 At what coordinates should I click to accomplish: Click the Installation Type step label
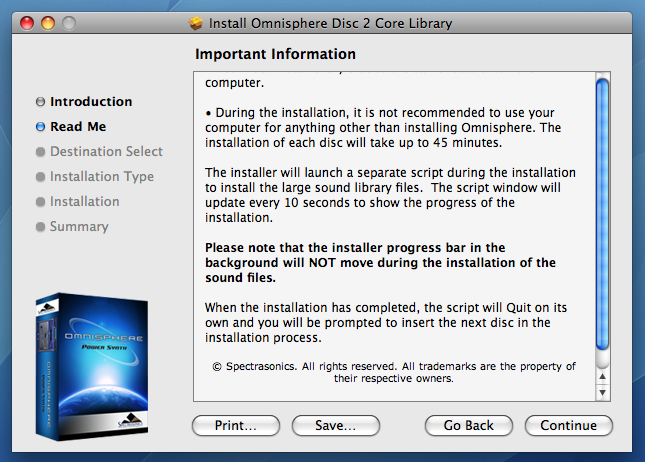[102, 176]
